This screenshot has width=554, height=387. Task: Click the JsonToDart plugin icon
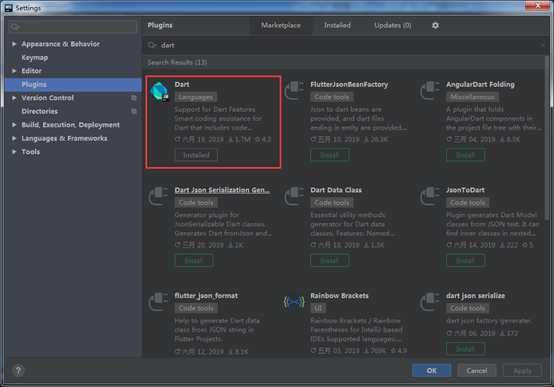tap(430, 197)
